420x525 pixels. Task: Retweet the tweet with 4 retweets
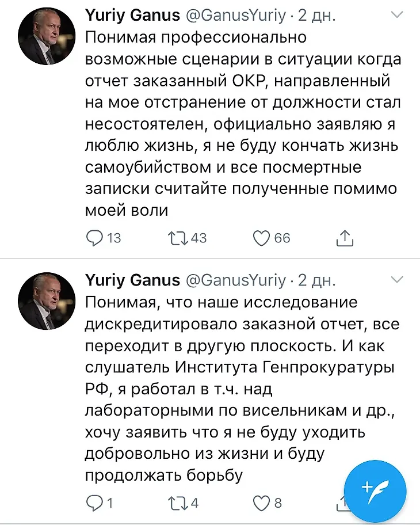click(x=178, y=503)
